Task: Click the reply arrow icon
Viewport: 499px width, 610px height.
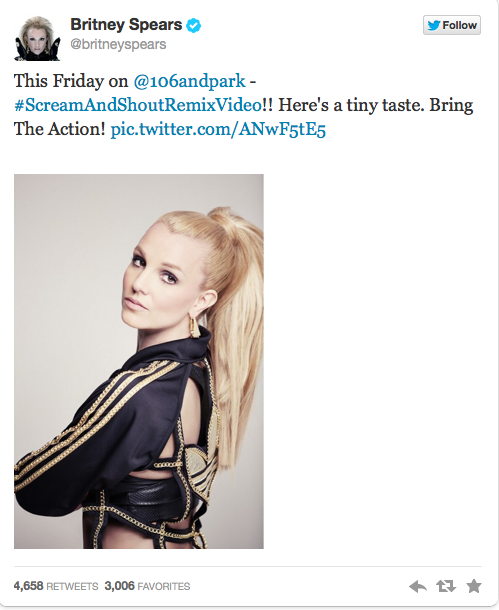Action: click(418, 586)
